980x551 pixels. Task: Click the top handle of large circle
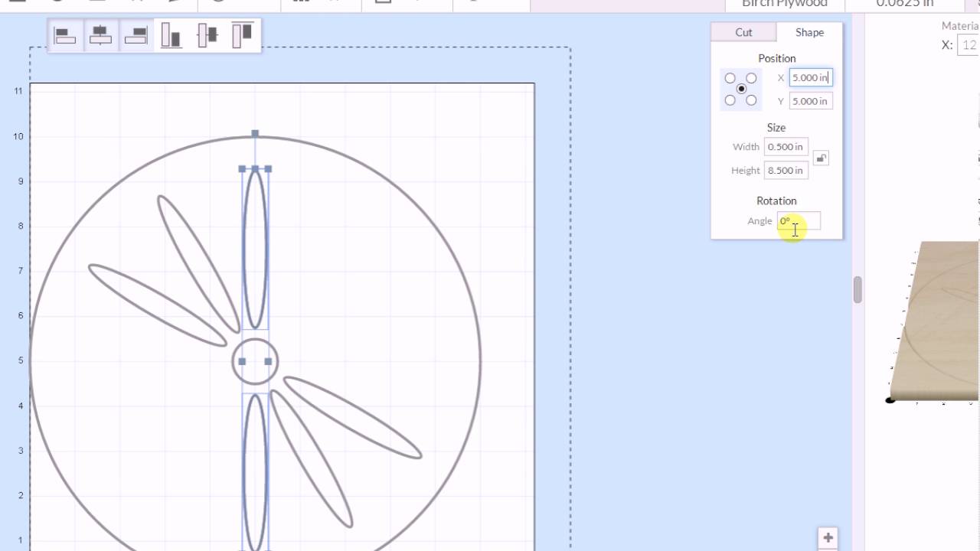255,134
